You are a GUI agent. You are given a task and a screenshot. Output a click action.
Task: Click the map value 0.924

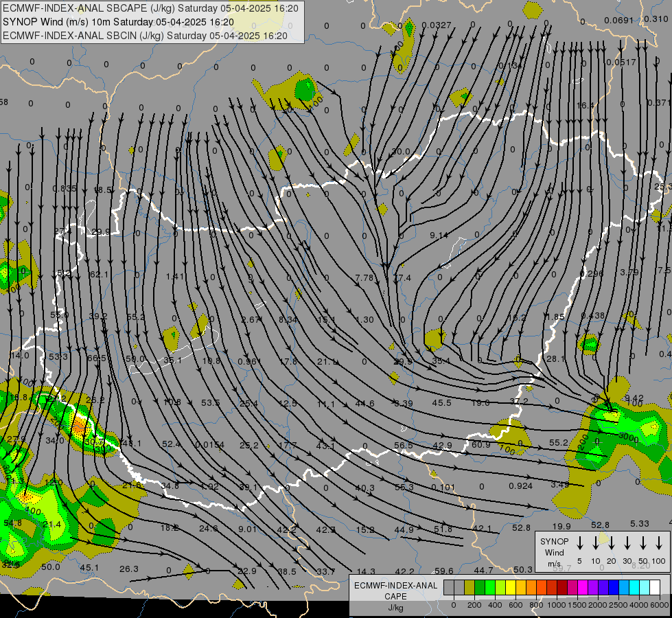[521, 486]
